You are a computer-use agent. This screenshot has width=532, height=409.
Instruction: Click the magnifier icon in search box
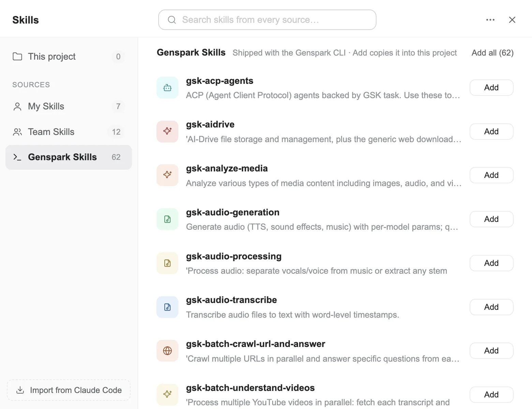tap(172, 20)
